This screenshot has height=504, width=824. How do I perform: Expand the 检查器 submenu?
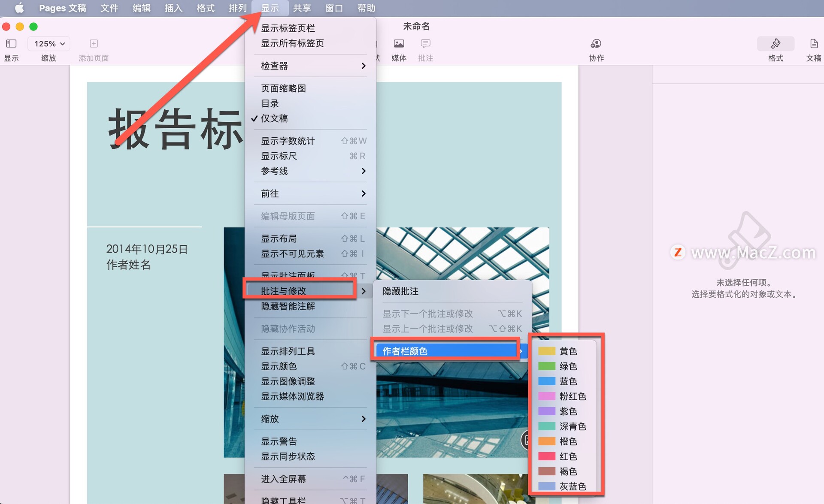[x=310, y=66]
